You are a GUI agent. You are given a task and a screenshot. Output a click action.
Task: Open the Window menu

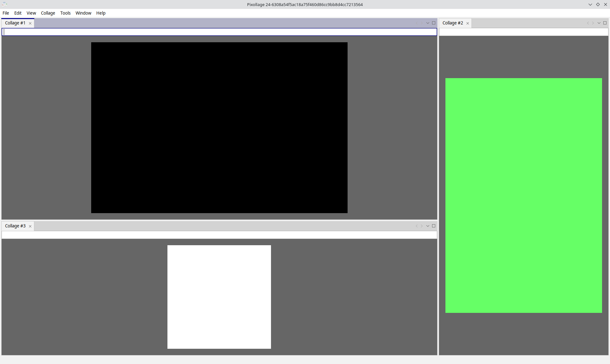[x=83, y=13]
